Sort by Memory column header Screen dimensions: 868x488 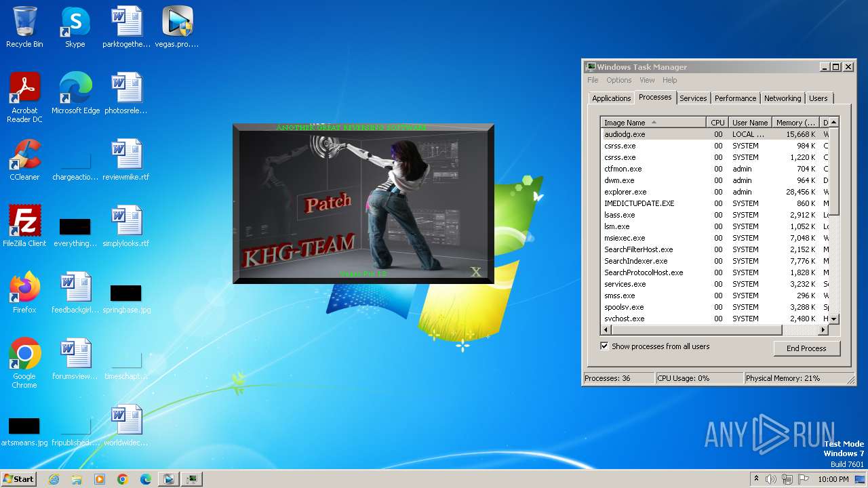(795, 123)
